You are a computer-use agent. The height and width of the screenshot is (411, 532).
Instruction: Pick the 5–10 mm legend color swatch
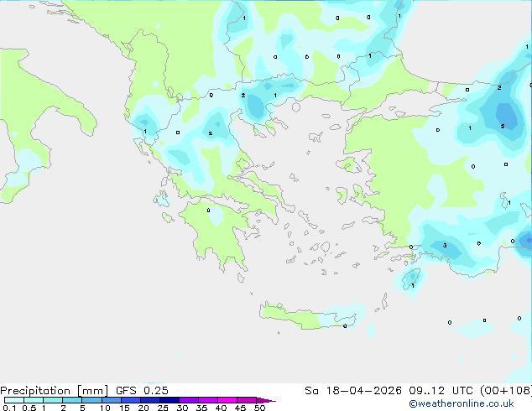tap(91, 400)
